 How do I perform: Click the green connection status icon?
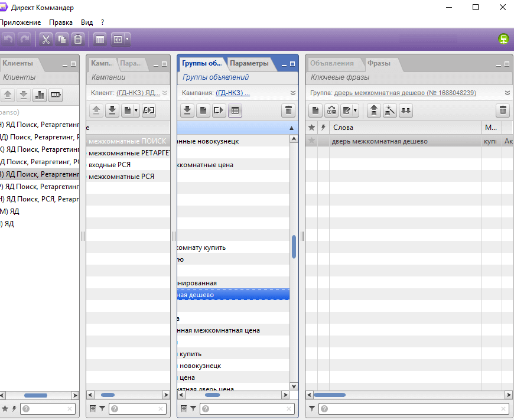(503, 40)
